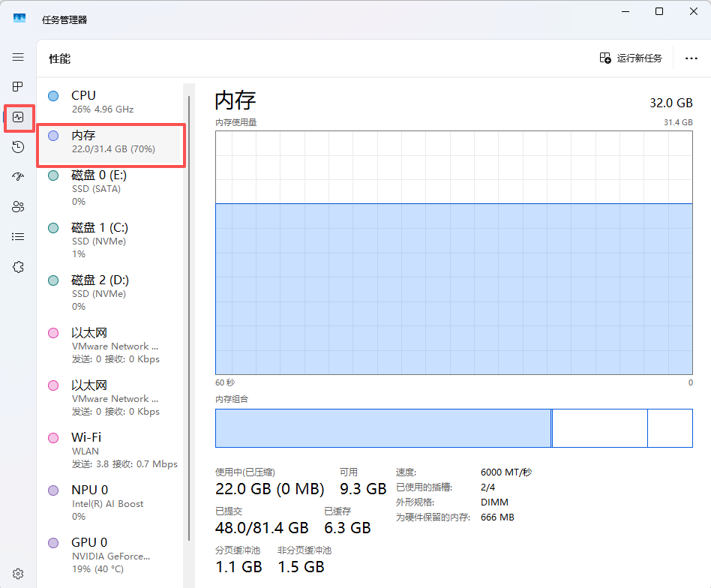Open the App history view

(x=17, y=147)
